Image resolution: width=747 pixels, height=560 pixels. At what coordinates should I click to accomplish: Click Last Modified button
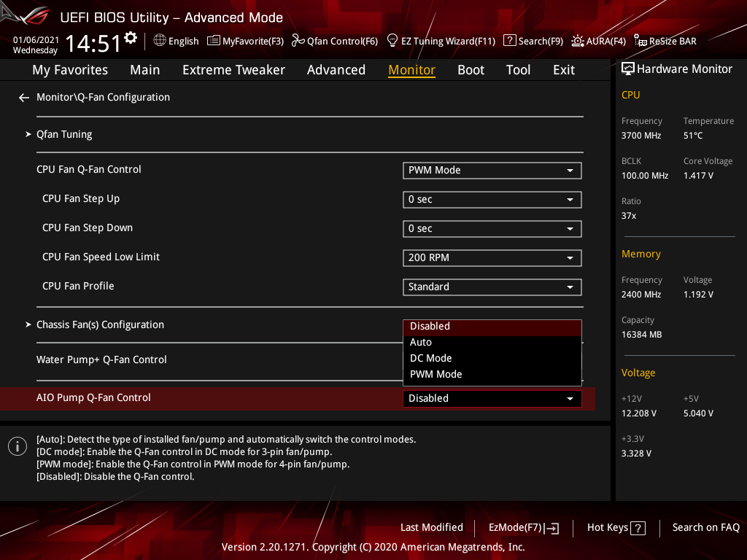(x=432, y=528)
